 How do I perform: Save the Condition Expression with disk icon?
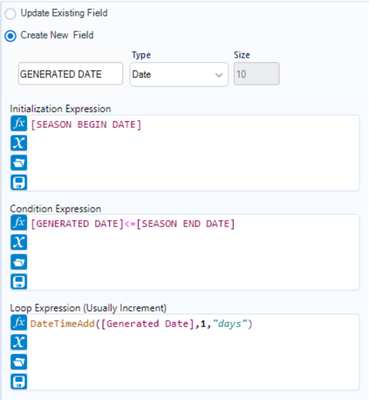coord(19,281)
